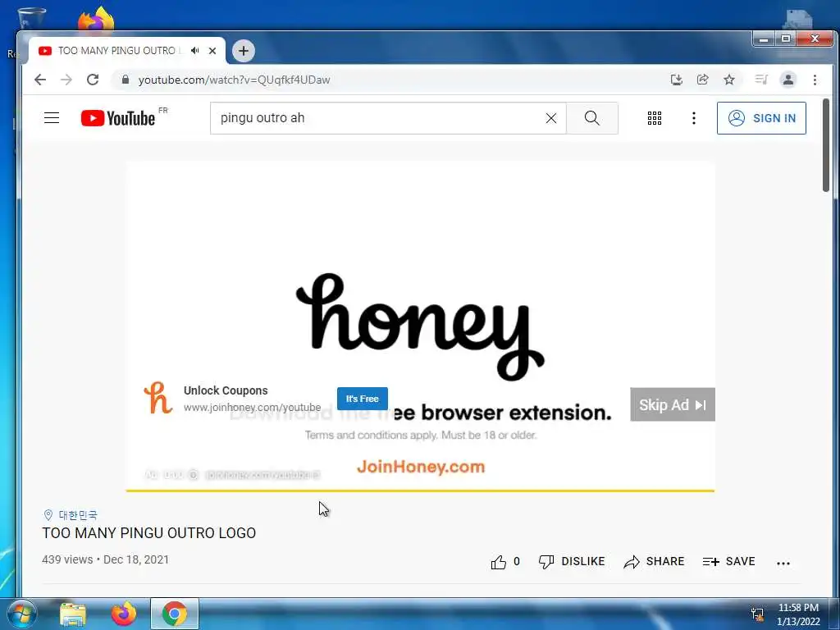Image resolution: width=840 pixels, height=630 pixels.
Task: Reload the YouTube page
Action: coord(93,80)
